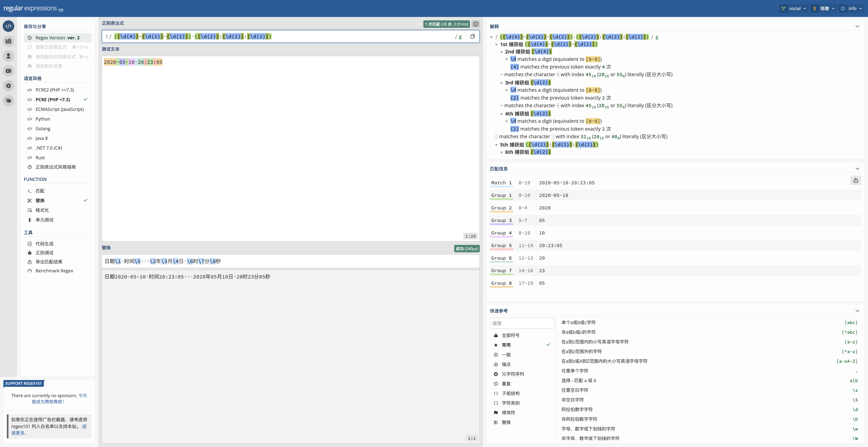Select the 修饰符 reference category
868x447 pixels.
click(x=522, y=413)
